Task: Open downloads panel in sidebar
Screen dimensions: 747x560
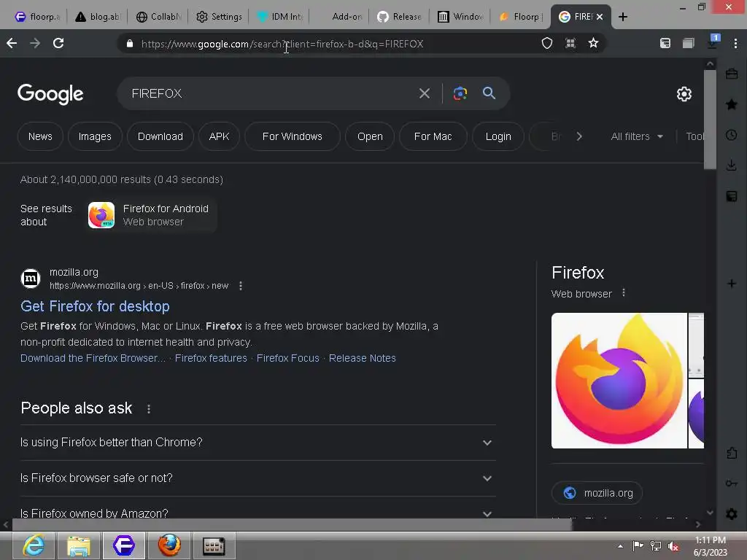Action: [732, 166]
